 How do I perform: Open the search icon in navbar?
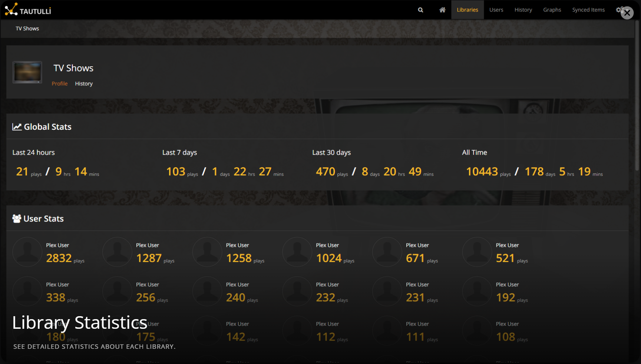point(420,10)
